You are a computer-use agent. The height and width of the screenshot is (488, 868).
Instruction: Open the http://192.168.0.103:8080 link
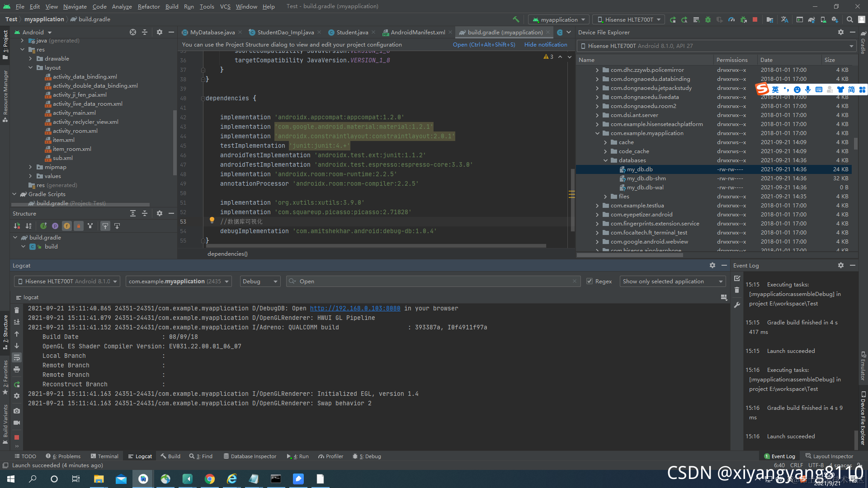click(355, 308)
